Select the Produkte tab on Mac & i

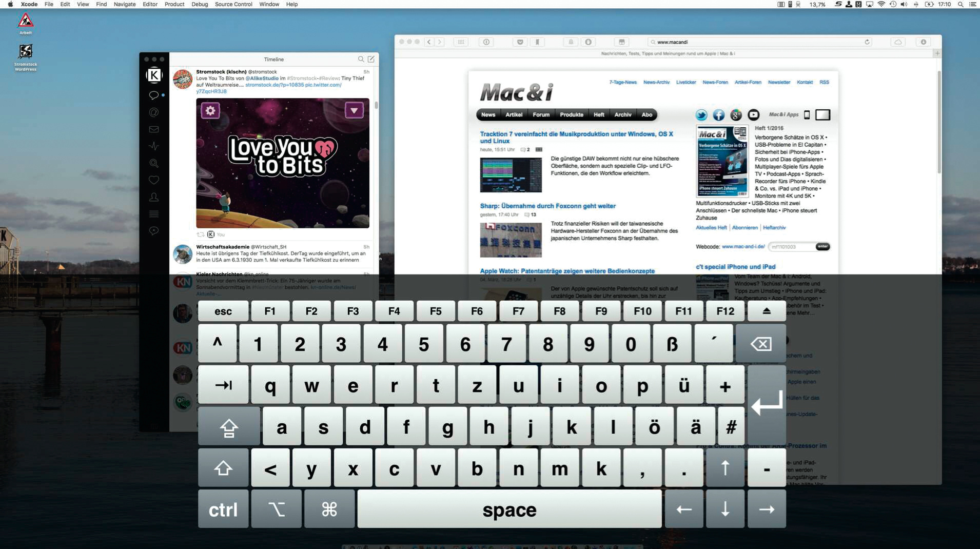pos(571,115)
